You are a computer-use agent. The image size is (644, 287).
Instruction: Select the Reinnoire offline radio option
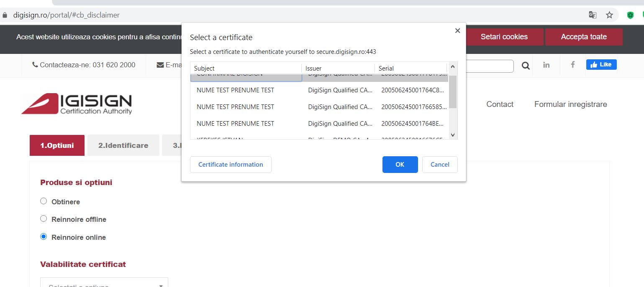click(x=44, y=219)
